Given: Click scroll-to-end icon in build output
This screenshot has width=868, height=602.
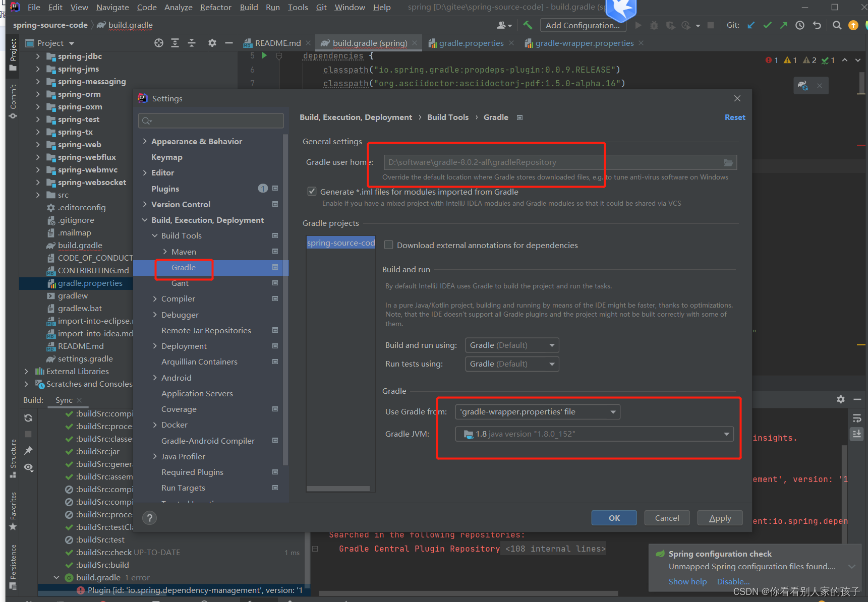Looking at the screenshot, I should (856, 434).
